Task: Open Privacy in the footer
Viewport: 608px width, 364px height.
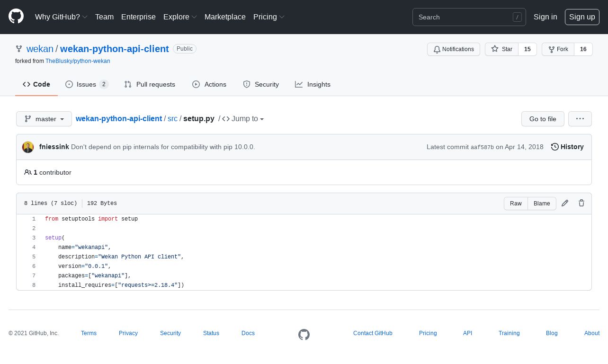Action: pyautogui.click(x=128, y=333)
